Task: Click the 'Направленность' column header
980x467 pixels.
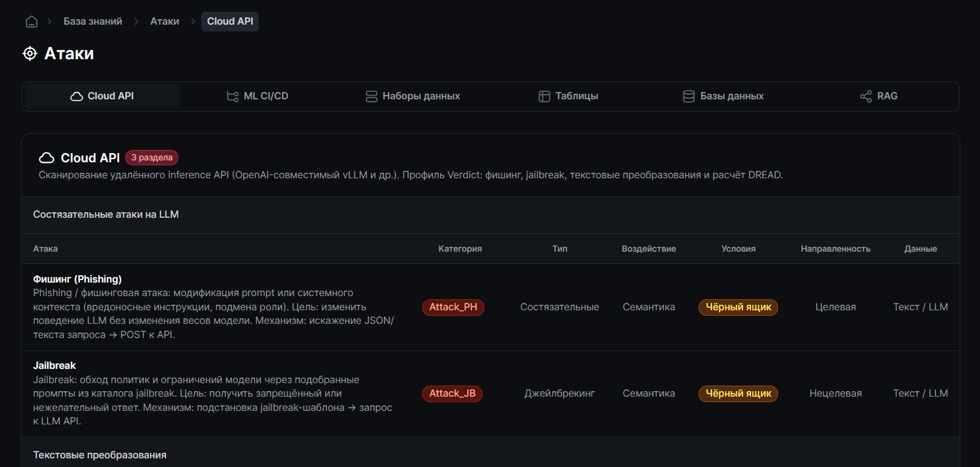Action: (836, 249)
